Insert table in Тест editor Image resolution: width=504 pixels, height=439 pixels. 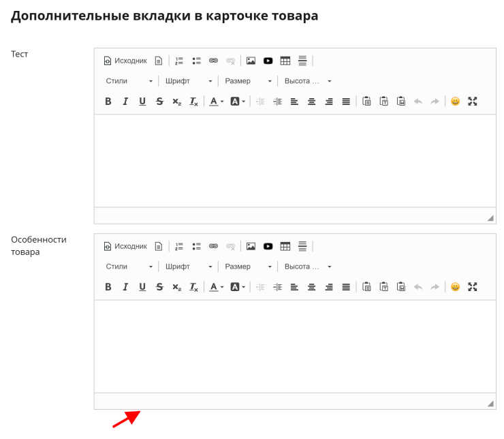pyautogui.click(x=285, y=61)
